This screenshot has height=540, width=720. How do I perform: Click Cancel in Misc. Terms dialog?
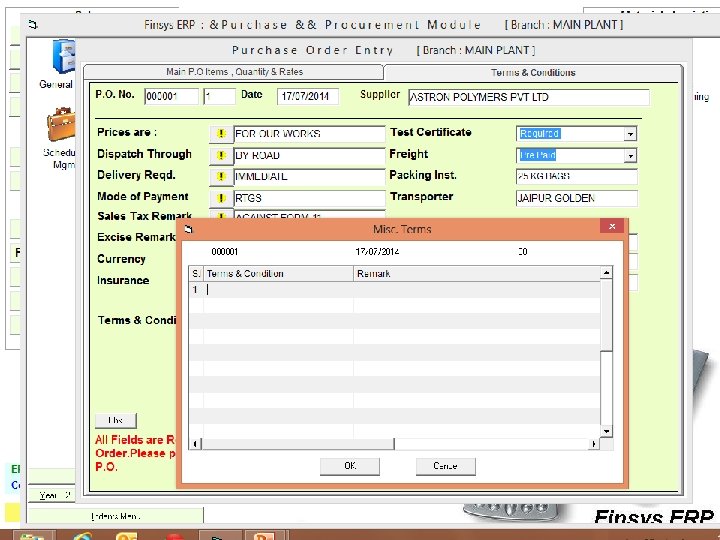point(445,466)
